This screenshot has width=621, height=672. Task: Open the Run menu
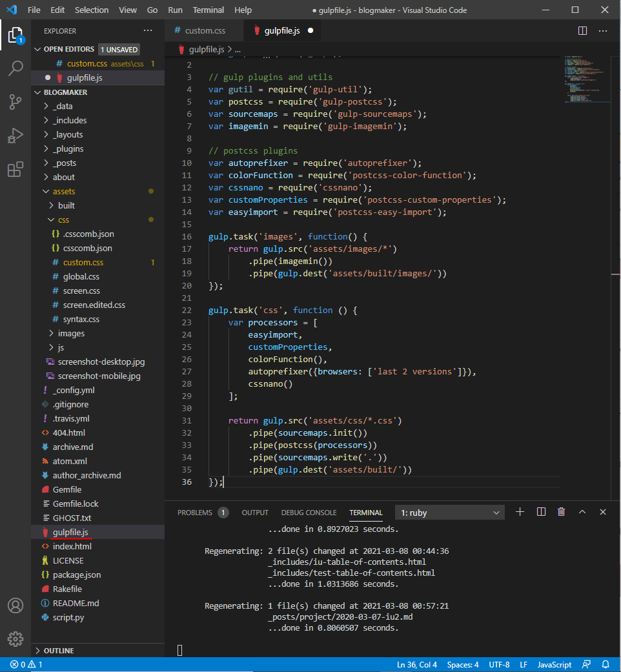click(176, 10)
